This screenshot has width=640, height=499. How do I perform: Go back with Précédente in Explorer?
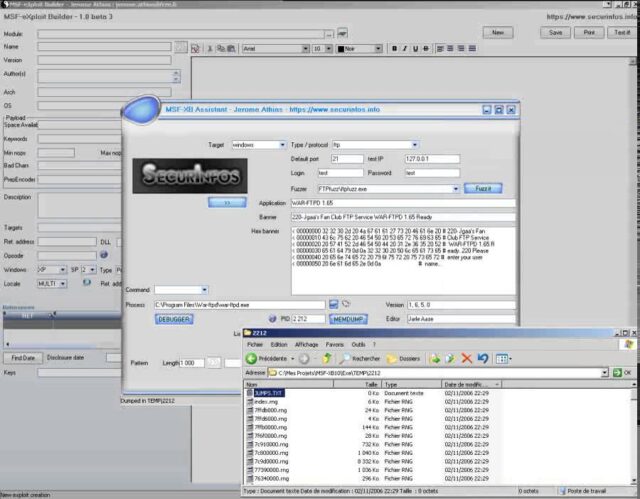point(267,359)
